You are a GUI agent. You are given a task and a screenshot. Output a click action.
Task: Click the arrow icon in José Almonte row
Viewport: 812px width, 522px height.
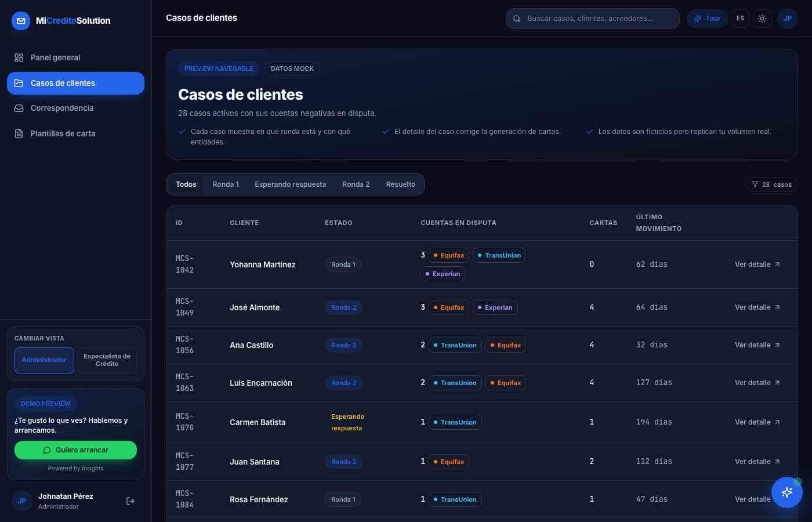777,307
